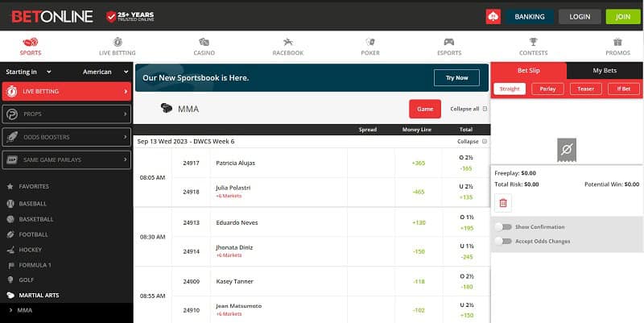Select Over 1½ +195 Neves total
This screenshot has width=644, height=323.
click(466, 222)
